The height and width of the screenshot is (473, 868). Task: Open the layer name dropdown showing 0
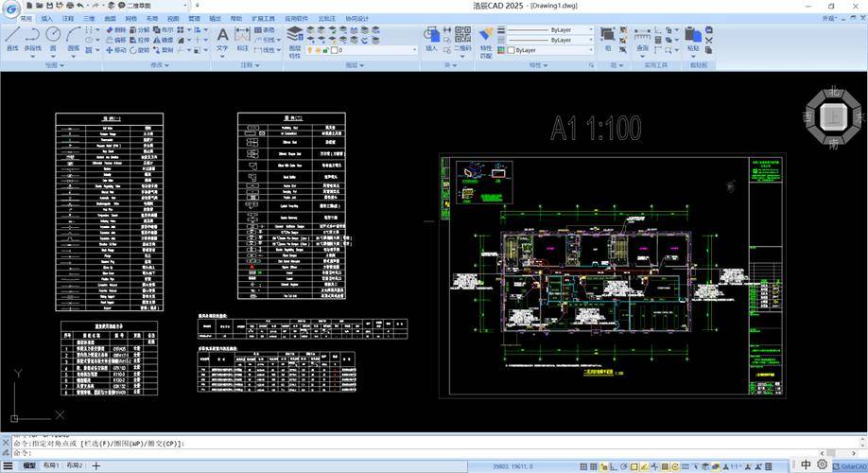click(x=362, y=50)
